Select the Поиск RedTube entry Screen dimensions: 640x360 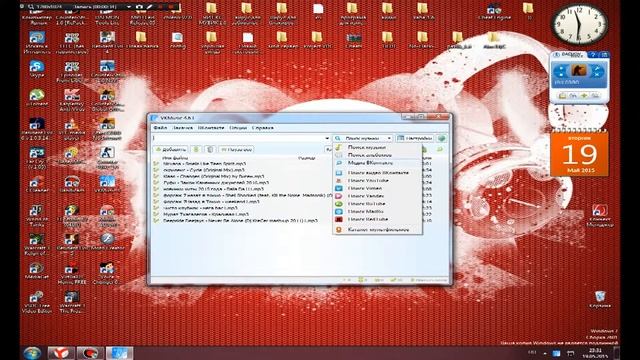pos(378,219)
